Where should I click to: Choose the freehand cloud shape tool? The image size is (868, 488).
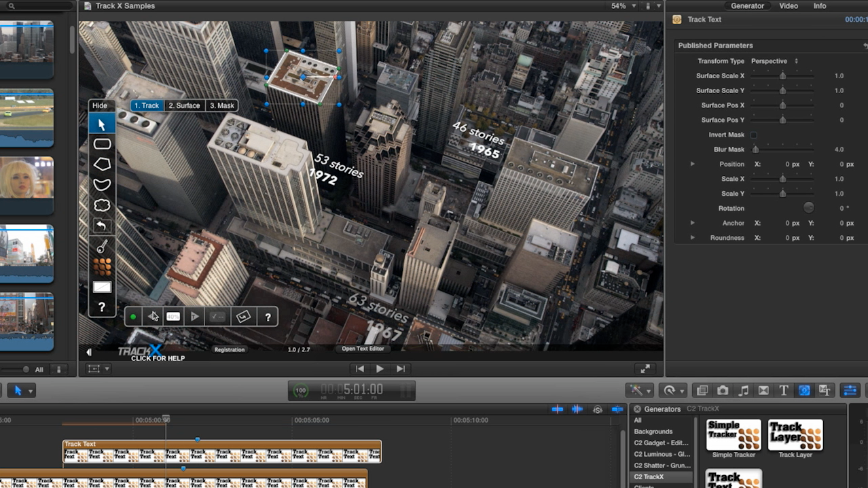(x=102, y=205)
